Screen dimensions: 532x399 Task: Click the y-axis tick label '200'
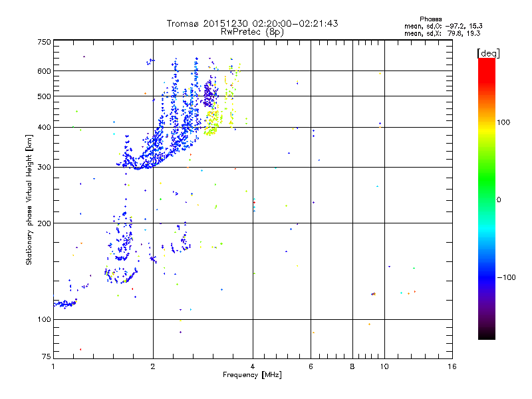(x=44, y=223)
